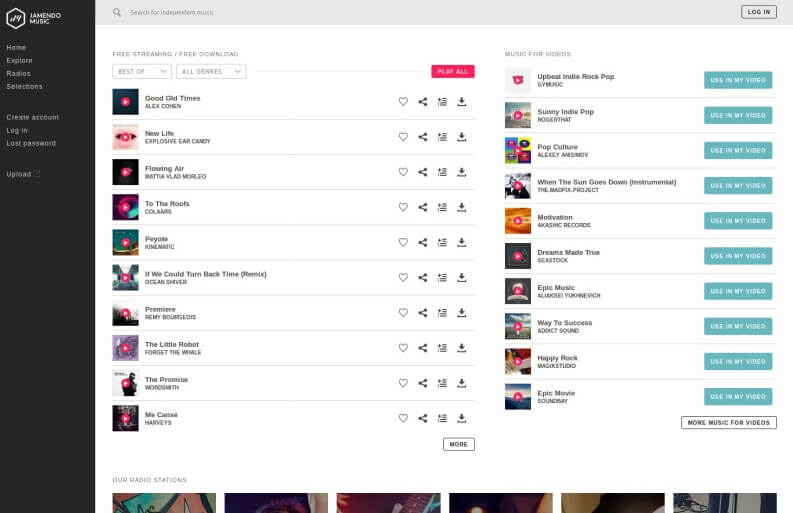Like the track Peyote
This screenshot has height=513, width=793.
point(403,242)
